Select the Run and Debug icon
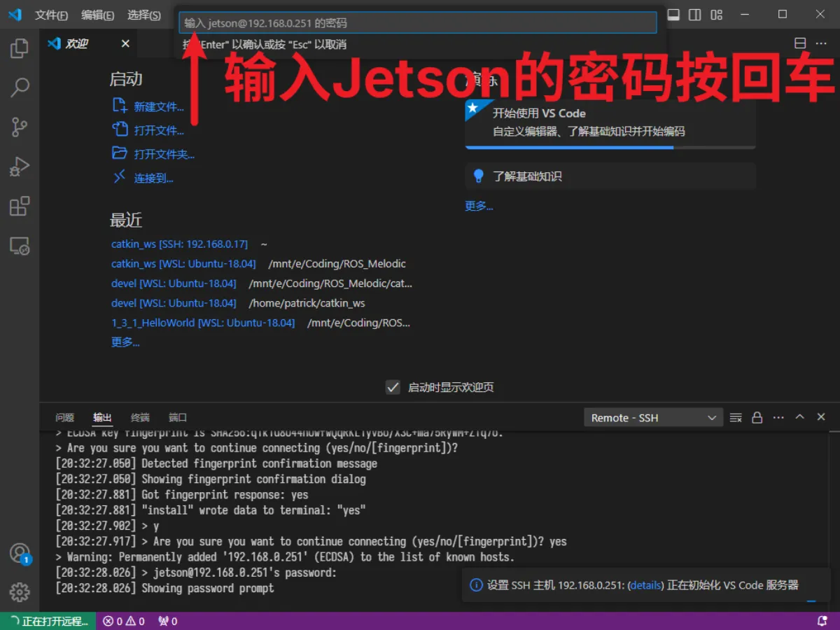This screenshot has width=840, height=630. coord(19,167)
